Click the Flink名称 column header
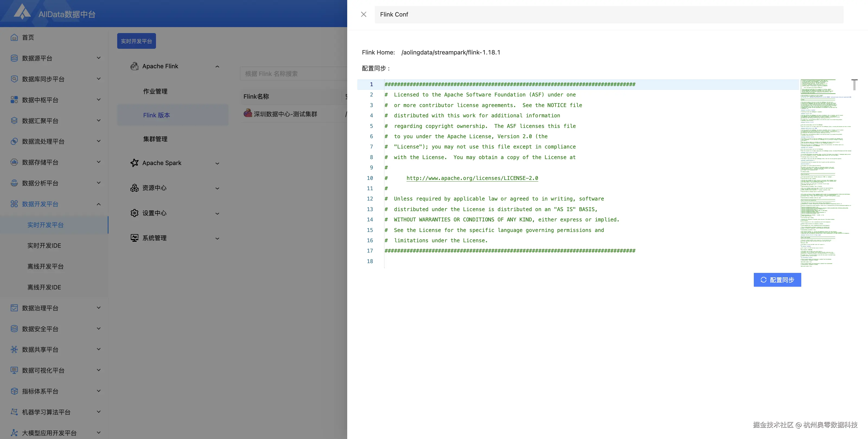The image size is (868, 439). 256,97
